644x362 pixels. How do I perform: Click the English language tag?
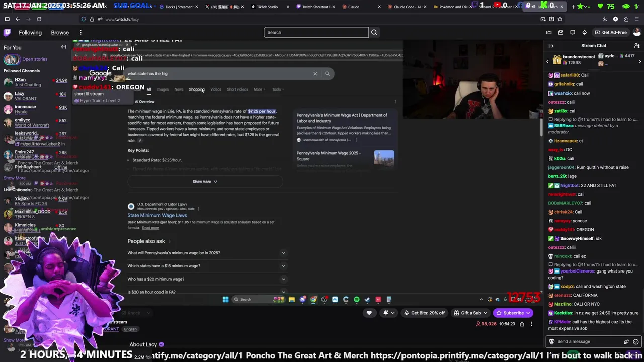tap(130, 329)
